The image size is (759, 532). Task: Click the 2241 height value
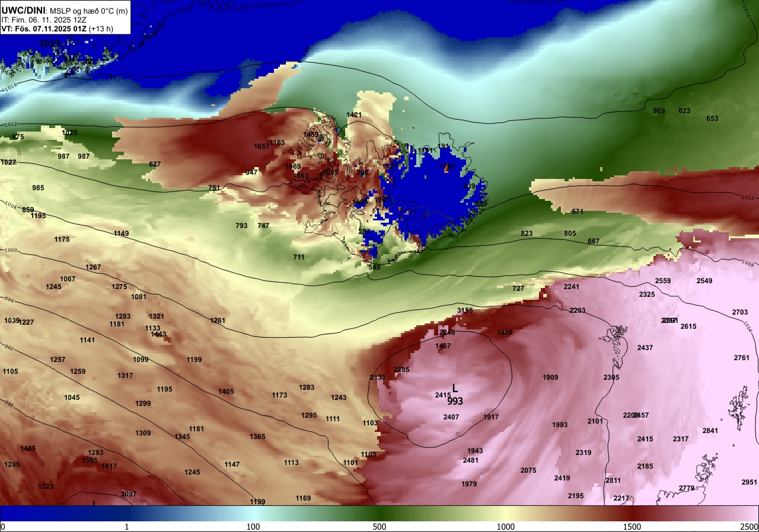pyautogui.click(x=572, y=287)
